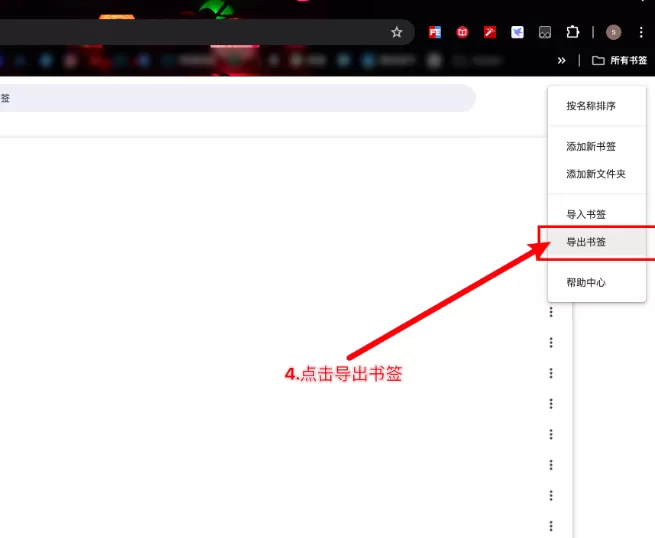Choose 添加新书签 from the menu

click(x=591, y=147)
